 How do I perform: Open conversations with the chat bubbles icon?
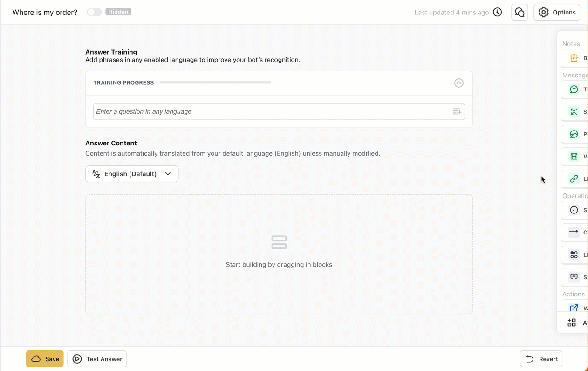(x=520, y=12)
